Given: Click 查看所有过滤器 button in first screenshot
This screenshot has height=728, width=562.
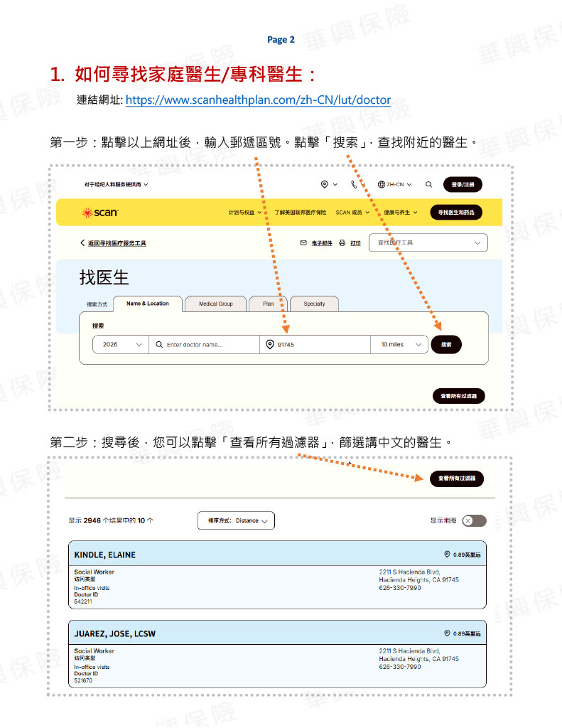Looking at the screenshot, I should click(x=458, y=396).
